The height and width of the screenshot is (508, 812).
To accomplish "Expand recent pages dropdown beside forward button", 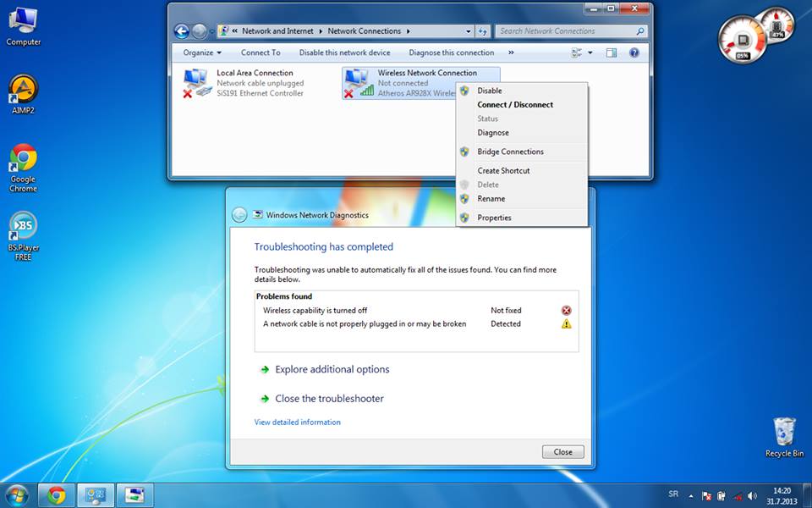I will tap(211, 31).
